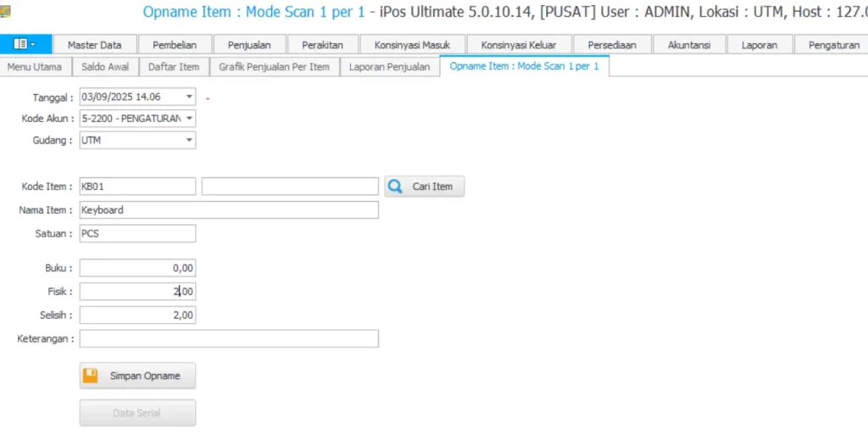Open Grafik Penjualan Per Item tab
The width and height of the screenshot is (868, 435).
click(x=274, y=67)
